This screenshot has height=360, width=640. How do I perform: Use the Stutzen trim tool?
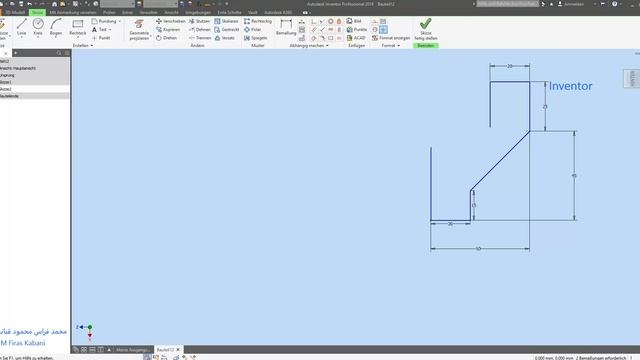tap(199, 21)
